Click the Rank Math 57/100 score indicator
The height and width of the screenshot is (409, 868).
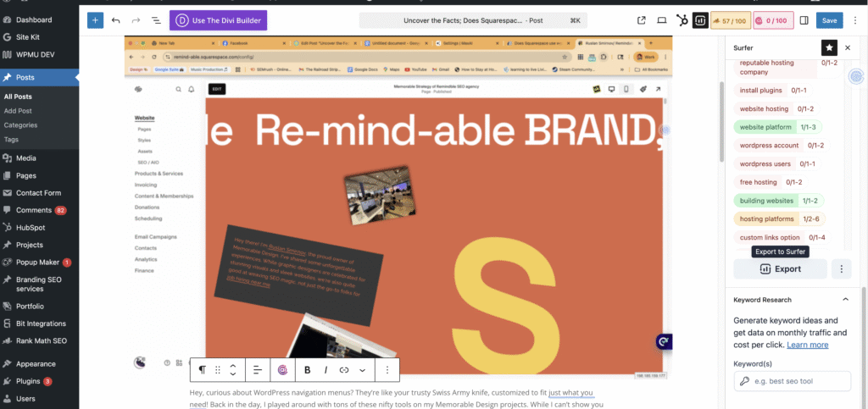(729, 19)
